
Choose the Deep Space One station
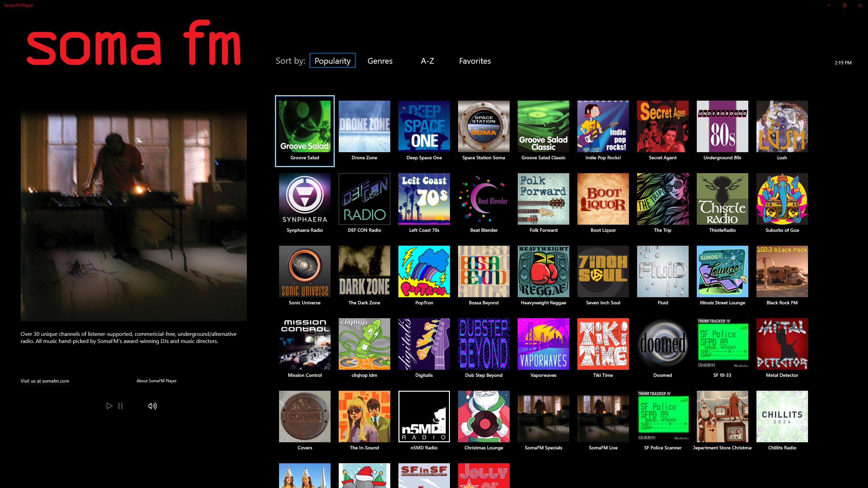coord(424,126)
